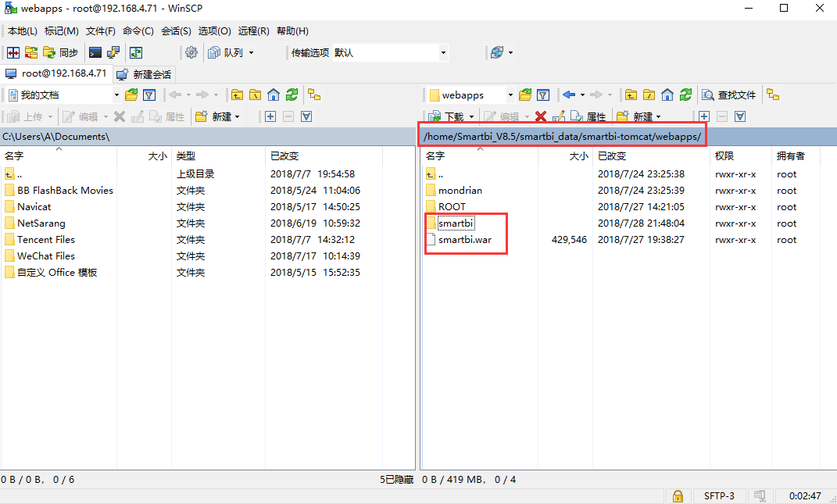The width and height of the screenshot is (837, 504).
Task: Refresh the remote panel
Action: 685,95
